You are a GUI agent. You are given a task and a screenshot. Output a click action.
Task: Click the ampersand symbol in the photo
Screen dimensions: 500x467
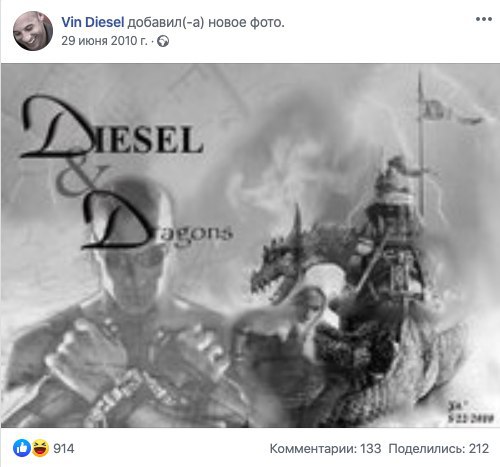[x=78, y=182]
